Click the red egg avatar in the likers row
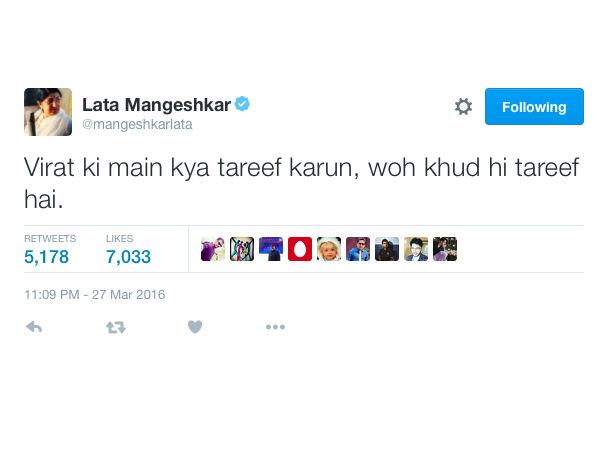The image size is (600, 450). (x=300, y=249)
